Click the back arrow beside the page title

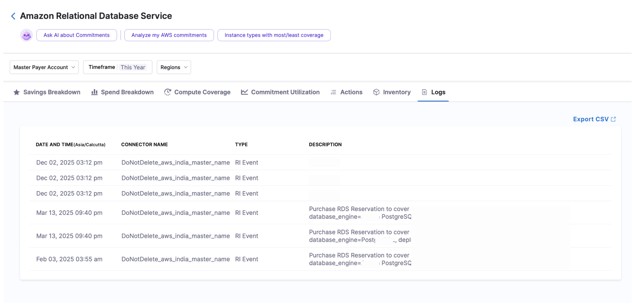point(13,16)
